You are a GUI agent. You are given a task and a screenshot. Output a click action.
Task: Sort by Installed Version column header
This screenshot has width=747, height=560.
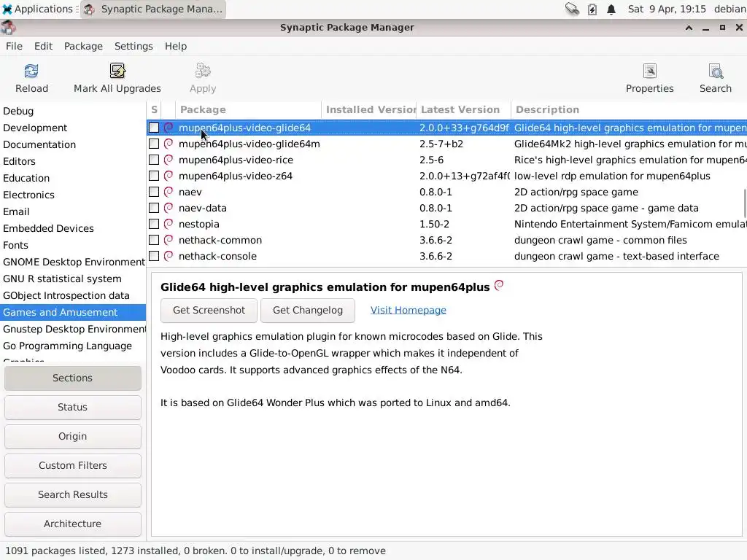(368, 109)
